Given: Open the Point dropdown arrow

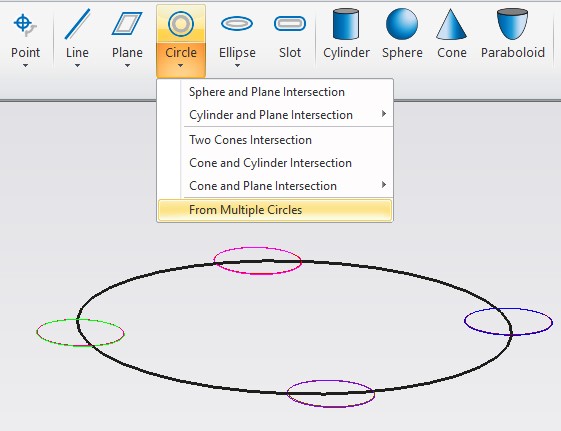Looking at the screenshot, I should pos(25,65).
